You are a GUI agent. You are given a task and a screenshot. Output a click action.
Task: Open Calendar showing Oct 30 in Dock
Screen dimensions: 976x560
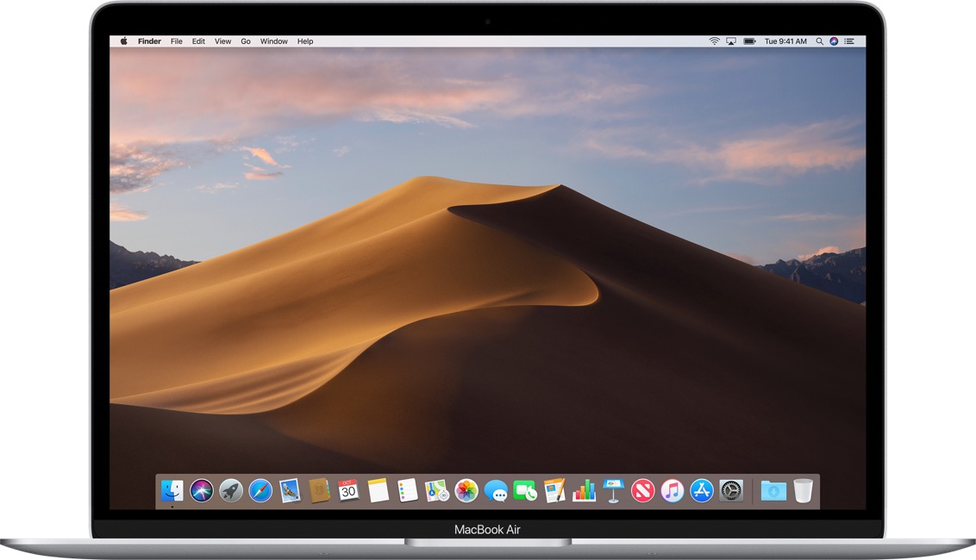pos(348,491)
